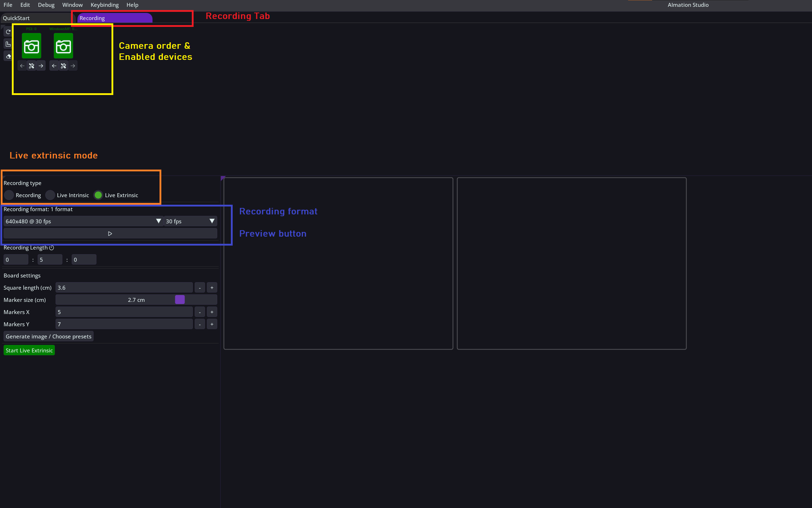This screenshot has width=812, height=508.
Task: Switch to the QuickStart tab
Action: click(16, 18)
